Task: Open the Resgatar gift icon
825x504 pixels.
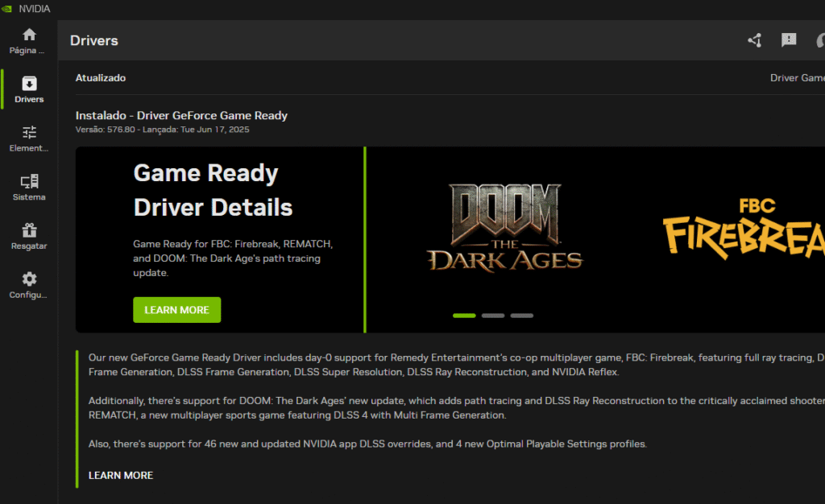Action: pyautogui.click(x=30, y=229)
